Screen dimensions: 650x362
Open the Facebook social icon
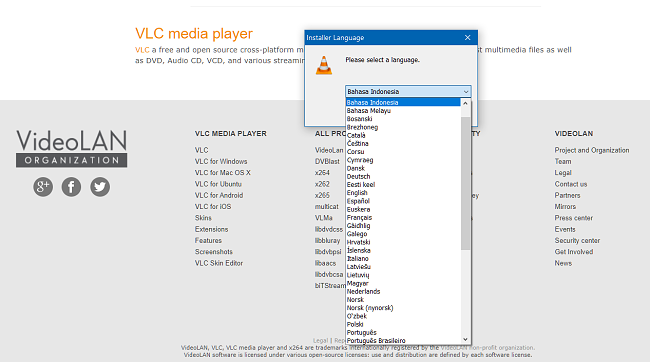71,187
